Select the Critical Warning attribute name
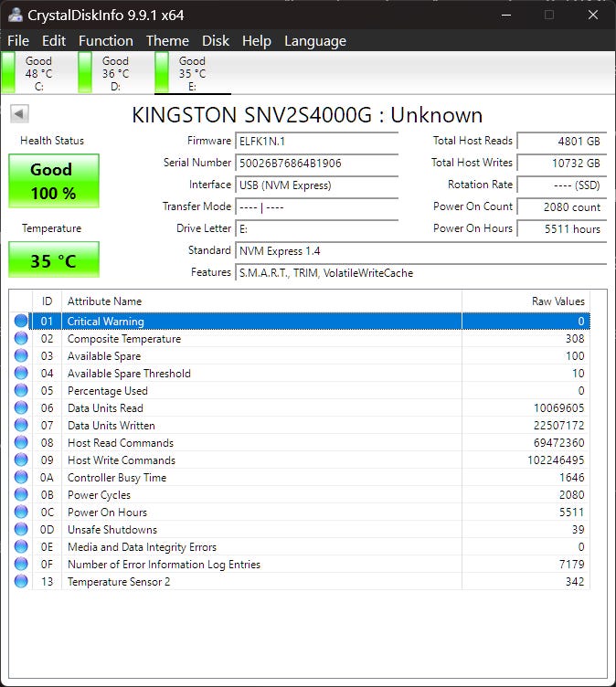Screen dimensions: 616x687 click(105, 322)
